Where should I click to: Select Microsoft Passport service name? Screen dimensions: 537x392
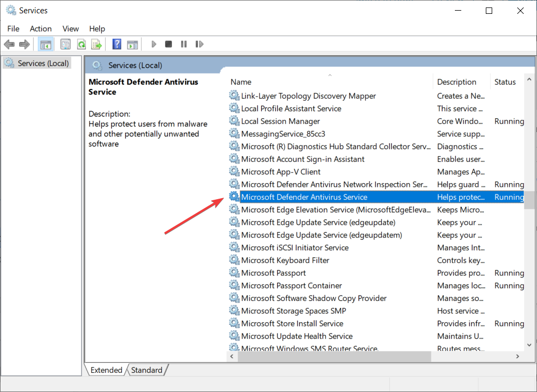273,273
